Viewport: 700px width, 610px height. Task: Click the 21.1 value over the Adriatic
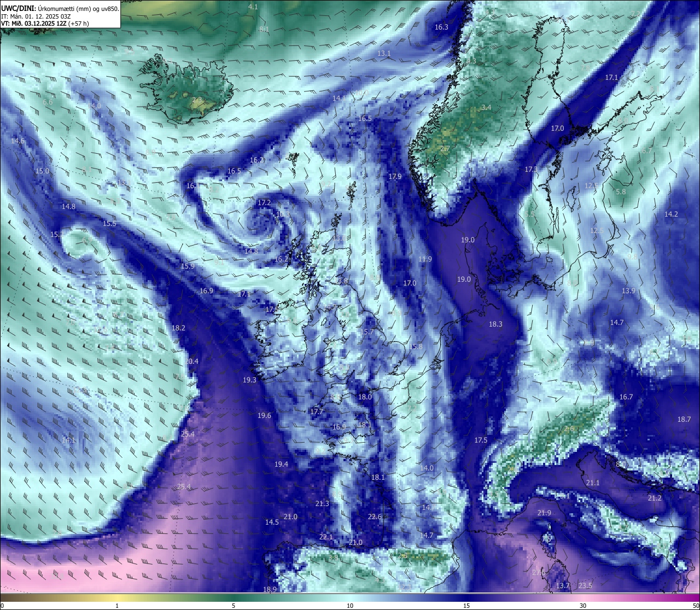point(593,483)
